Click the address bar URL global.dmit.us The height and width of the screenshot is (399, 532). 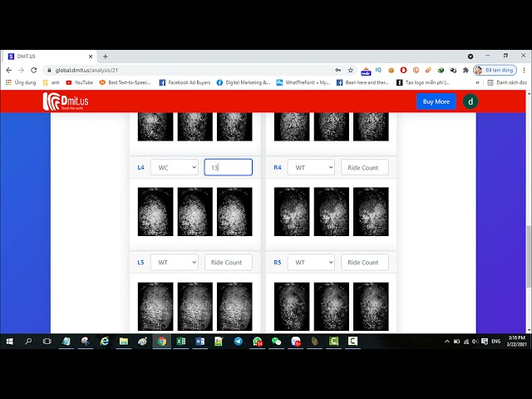(86, 70)
